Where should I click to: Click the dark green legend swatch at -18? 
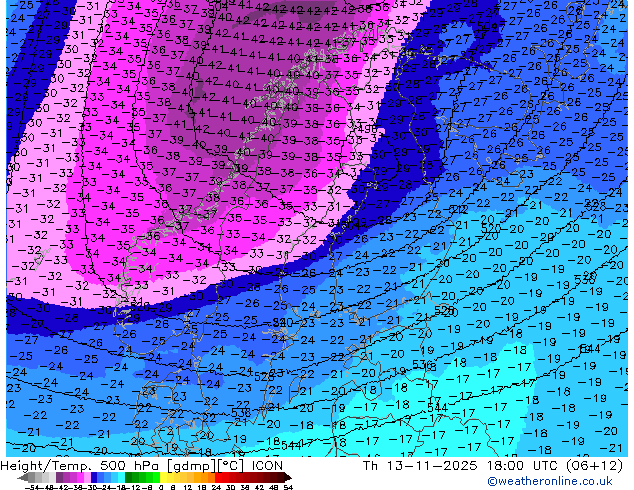point(129,477)
